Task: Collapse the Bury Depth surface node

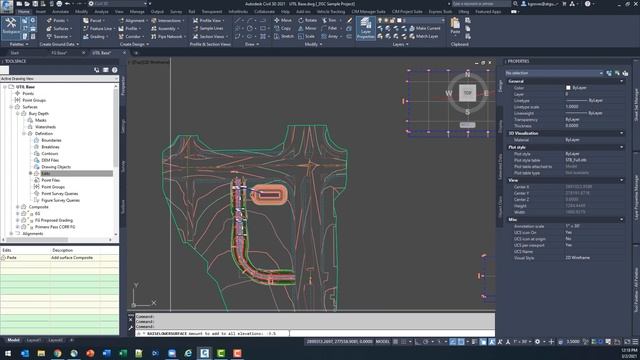Action: 18,113
